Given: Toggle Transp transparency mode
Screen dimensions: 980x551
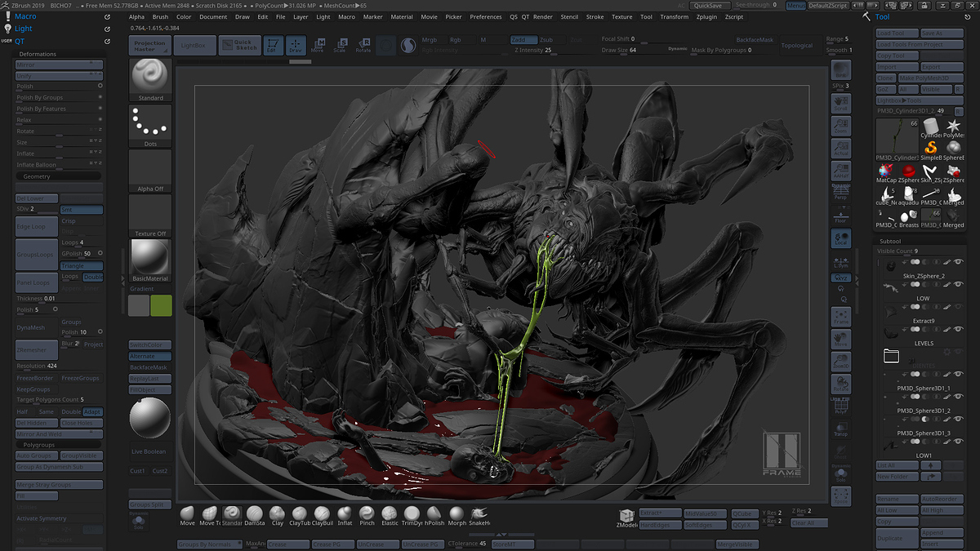Looking at the screenshot, I should 840,429.
